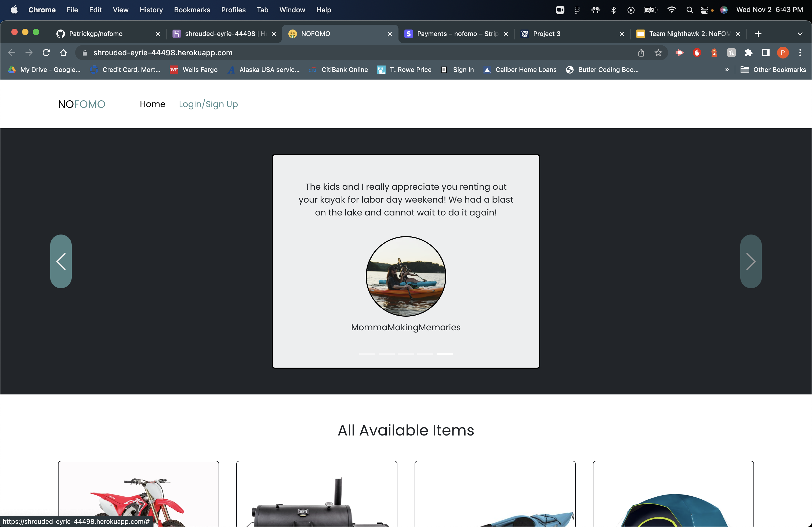
Task: Bookmark this page with the star icon
Action: point(658,53)
